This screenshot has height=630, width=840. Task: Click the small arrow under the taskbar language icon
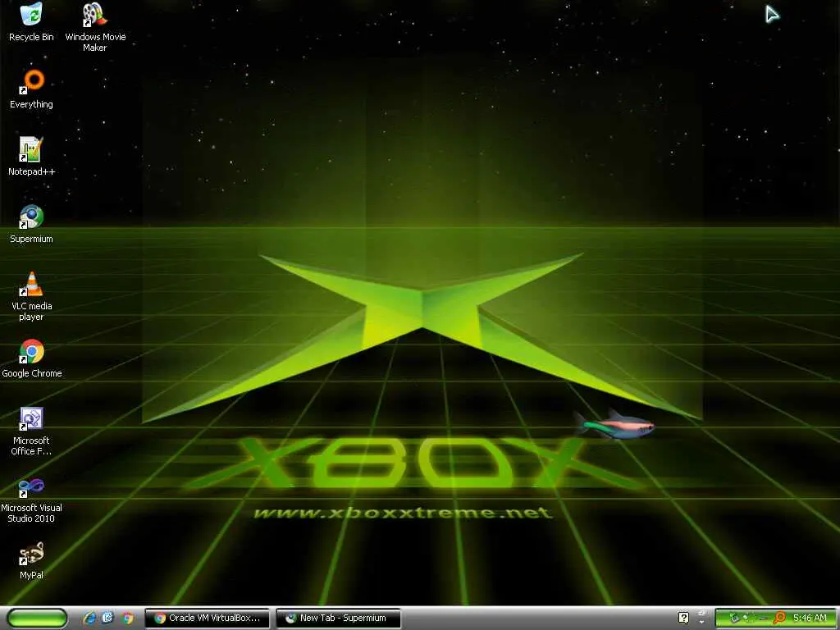[x=702, y=623]
